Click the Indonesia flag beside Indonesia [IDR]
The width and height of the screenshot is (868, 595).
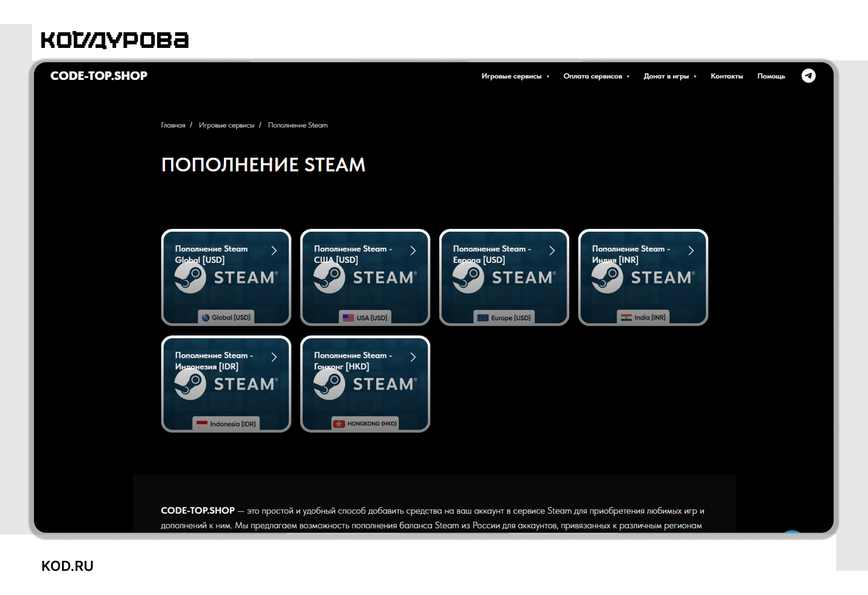tap(202, 424)
